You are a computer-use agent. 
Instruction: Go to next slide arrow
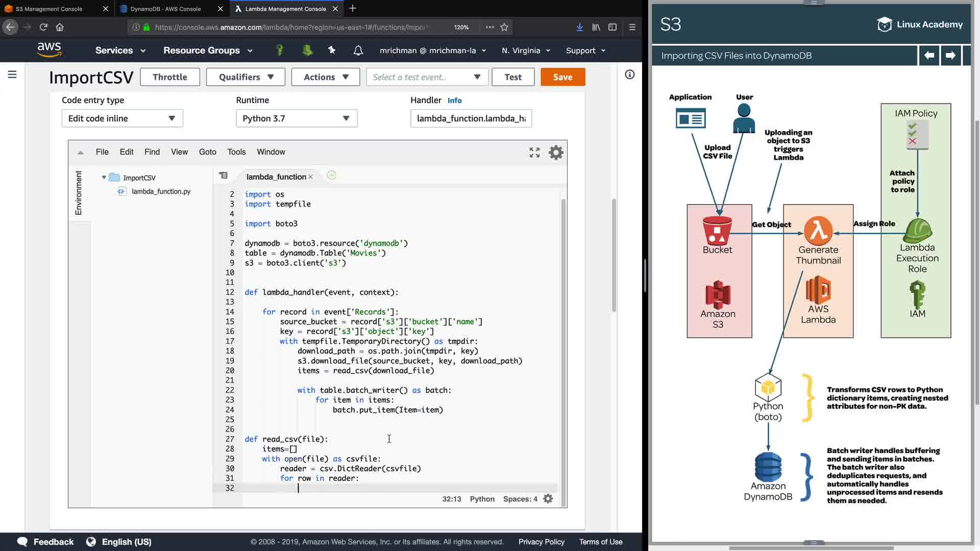[950, 56]
